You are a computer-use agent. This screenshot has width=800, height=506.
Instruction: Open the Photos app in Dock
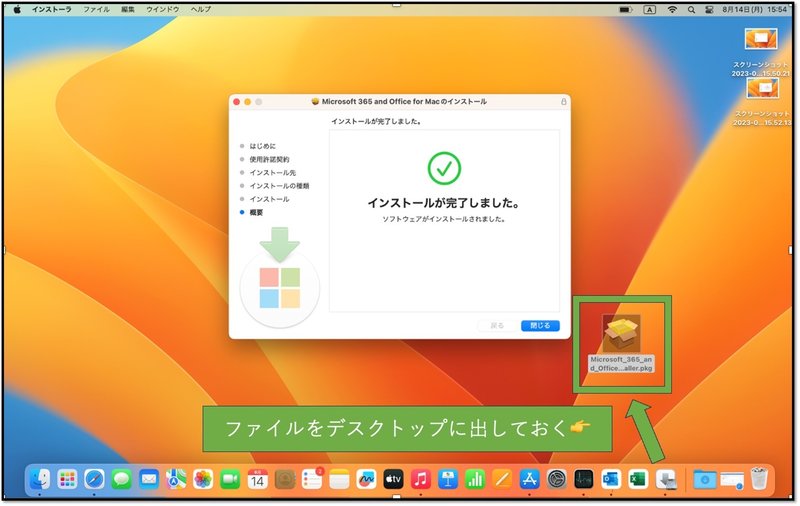(203, 479)
